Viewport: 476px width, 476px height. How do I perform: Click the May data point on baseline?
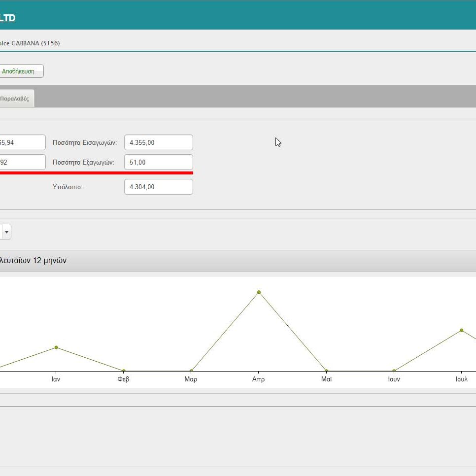(x=326, y=371)
